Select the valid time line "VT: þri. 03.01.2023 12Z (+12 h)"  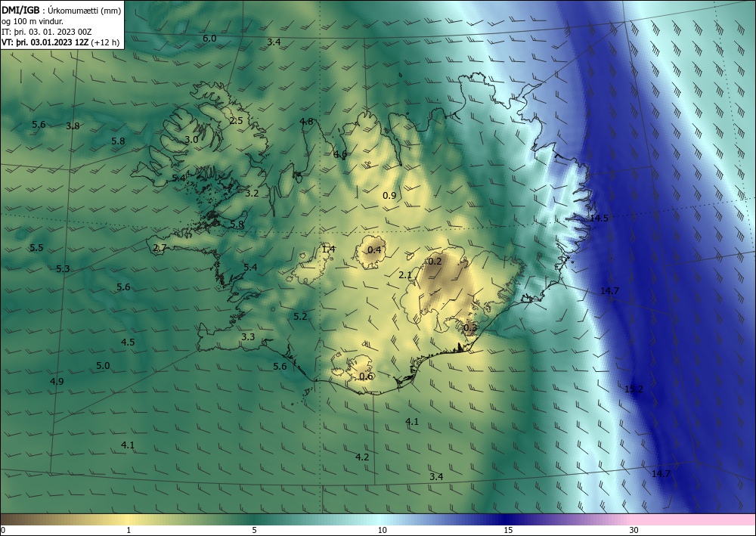[60, 42]
